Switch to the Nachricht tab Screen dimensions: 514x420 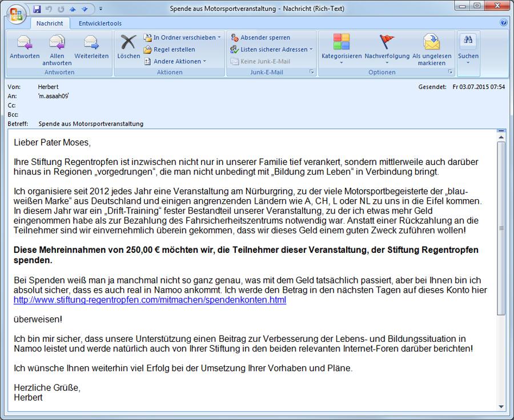pos(50,23)
